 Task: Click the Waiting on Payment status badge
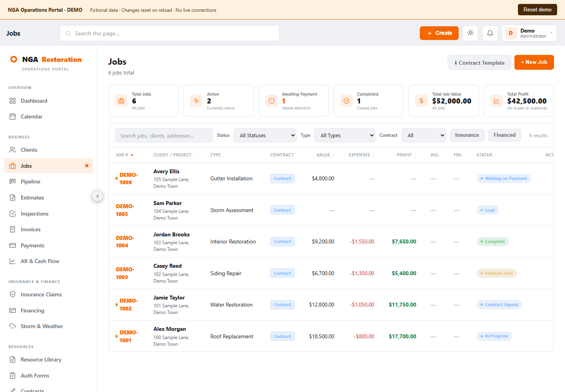tap(504, 178)
